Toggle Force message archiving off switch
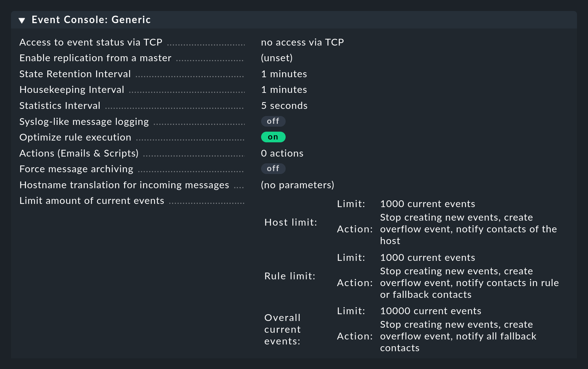 click(273, 169)
